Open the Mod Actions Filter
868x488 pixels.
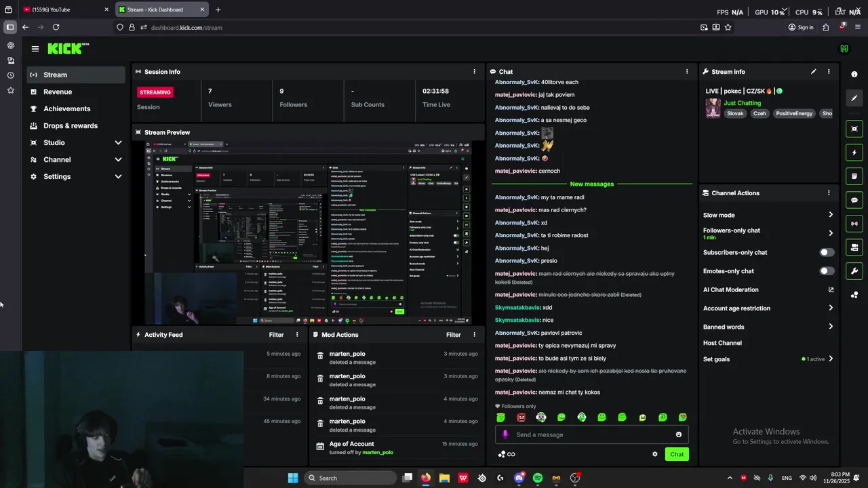click(454, 335)
